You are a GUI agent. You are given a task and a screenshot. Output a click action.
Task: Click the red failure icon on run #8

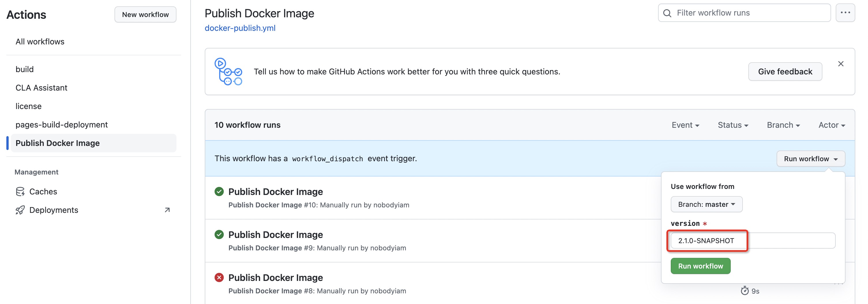tap(219, 277)
